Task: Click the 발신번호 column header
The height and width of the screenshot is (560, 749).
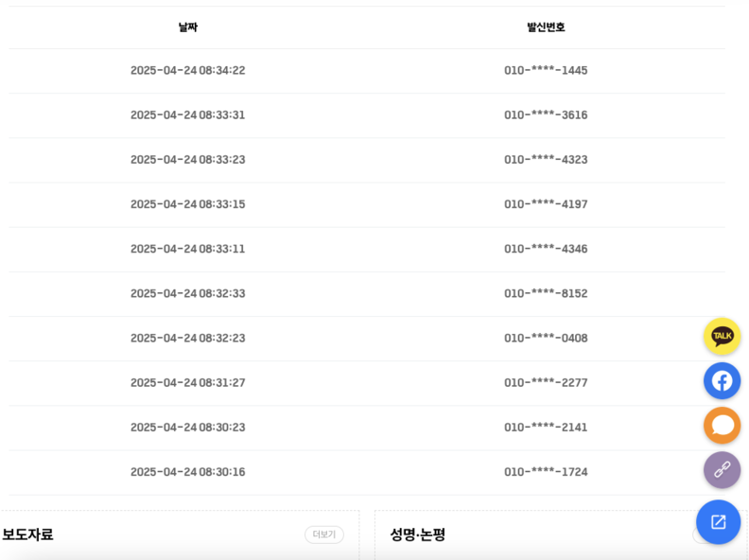Action: (x=546, y=27)
